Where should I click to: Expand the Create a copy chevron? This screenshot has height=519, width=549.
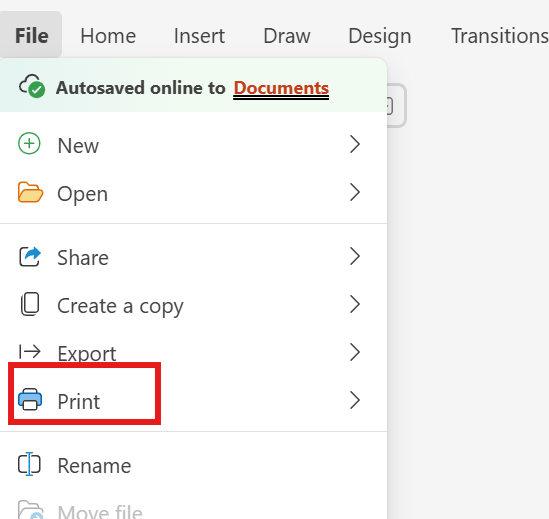coord(355,304)
